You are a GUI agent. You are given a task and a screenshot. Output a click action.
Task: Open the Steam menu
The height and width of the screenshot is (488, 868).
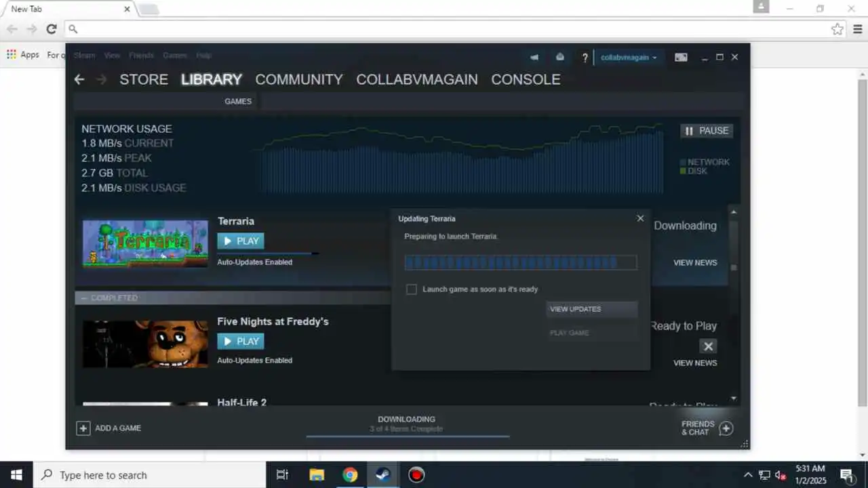[85, 56]
